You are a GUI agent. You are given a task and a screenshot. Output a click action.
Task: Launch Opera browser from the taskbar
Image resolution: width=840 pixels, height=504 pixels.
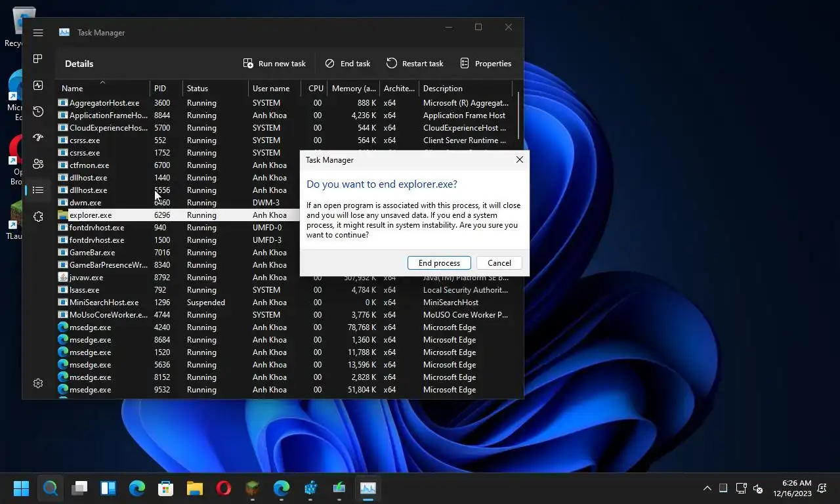pyautogui.click(x=224, y=488)
